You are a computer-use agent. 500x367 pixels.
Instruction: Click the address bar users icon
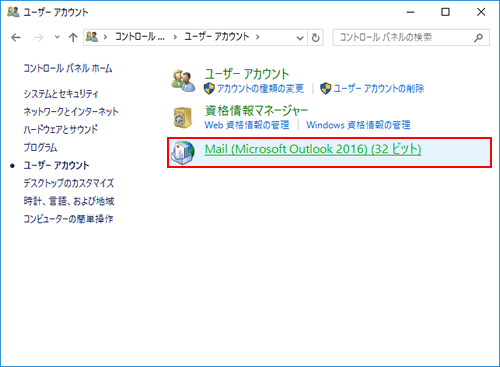[x=92, y=37]
